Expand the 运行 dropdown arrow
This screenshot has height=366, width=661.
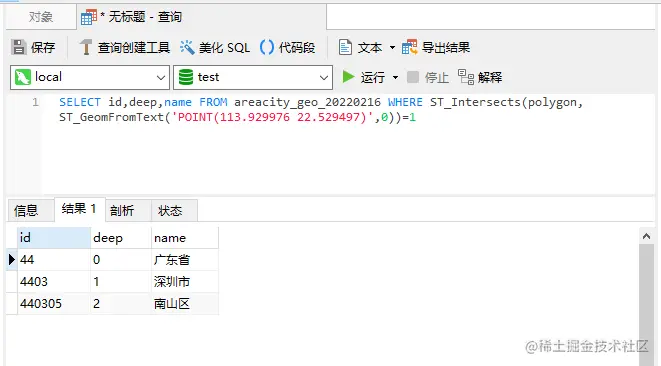[395, 77]
